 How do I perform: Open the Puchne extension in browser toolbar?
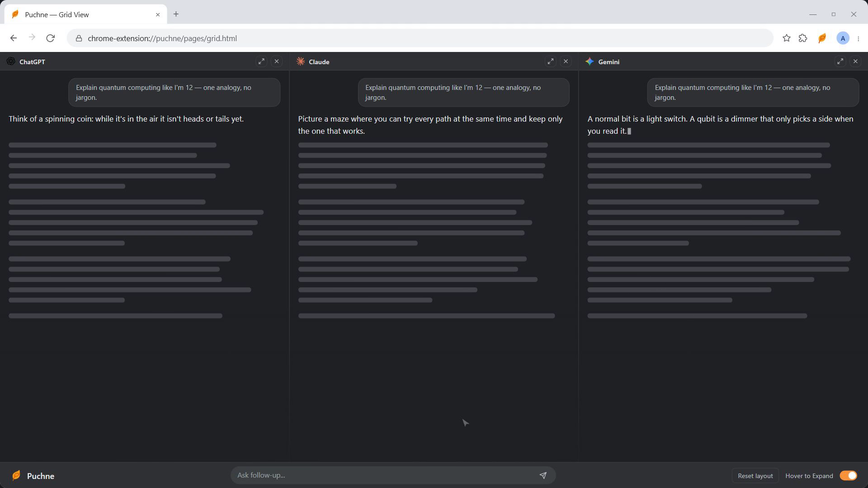[822, 38]
